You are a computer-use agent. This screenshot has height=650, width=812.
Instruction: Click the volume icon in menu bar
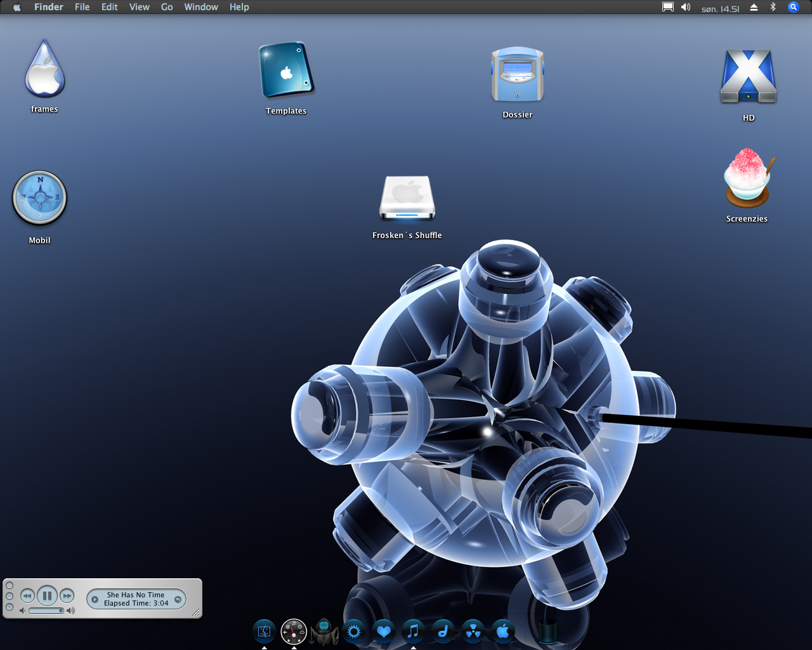686,7
